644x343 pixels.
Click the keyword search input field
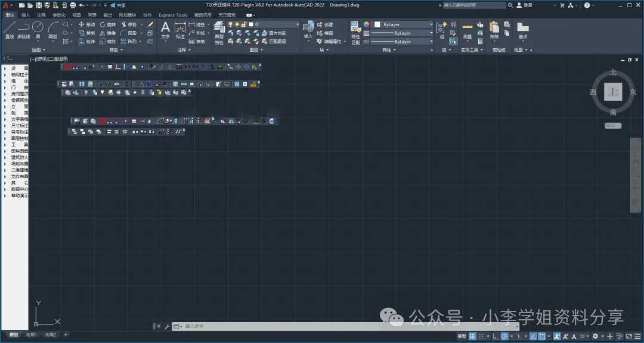[x=474, y=5]
